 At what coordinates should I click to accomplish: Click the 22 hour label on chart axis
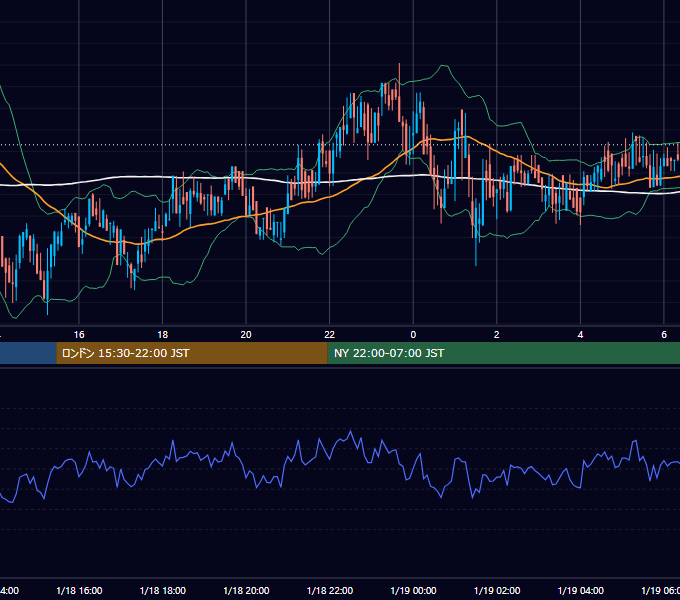click(x=330, y=335)
